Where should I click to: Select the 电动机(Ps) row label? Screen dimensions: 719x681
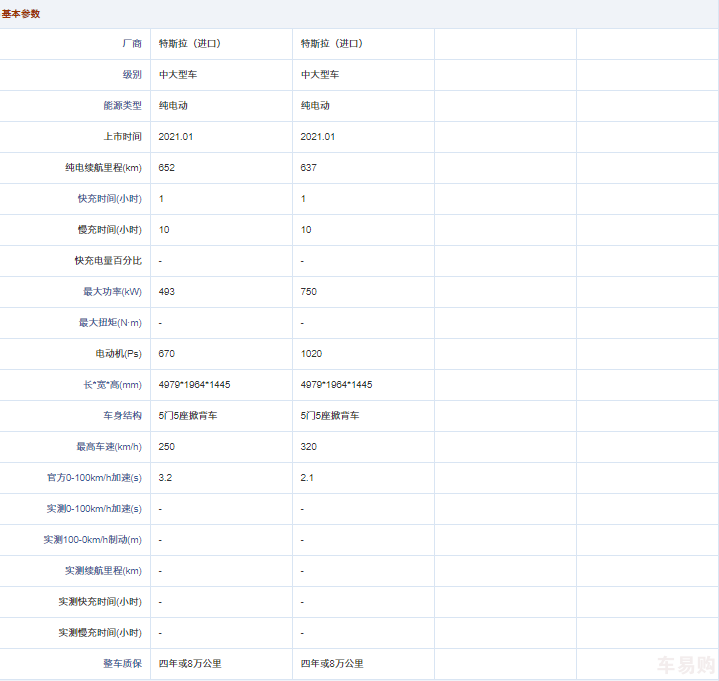[119, 354]
